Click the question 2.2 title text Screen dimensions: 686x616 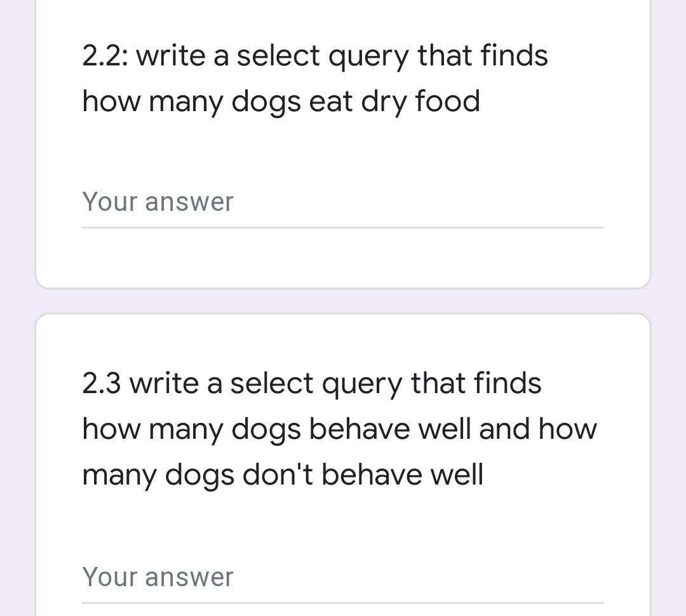point(314,77)
